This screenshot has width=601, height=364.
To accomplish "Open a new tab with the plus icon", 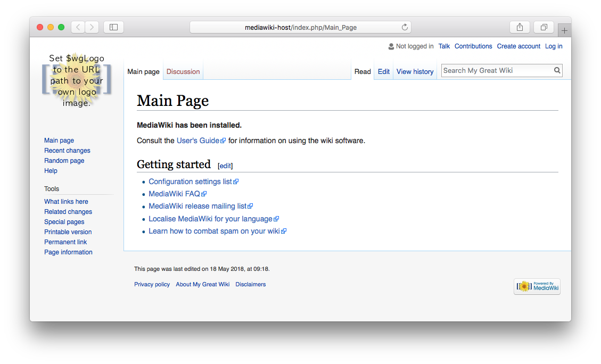I will pyautogui.click(x=564, y=30).
